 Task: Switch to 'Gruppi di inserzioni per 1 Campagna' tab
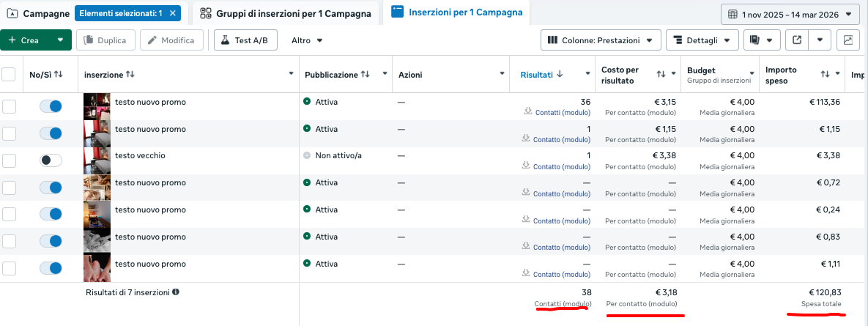[x=286, y=13]
